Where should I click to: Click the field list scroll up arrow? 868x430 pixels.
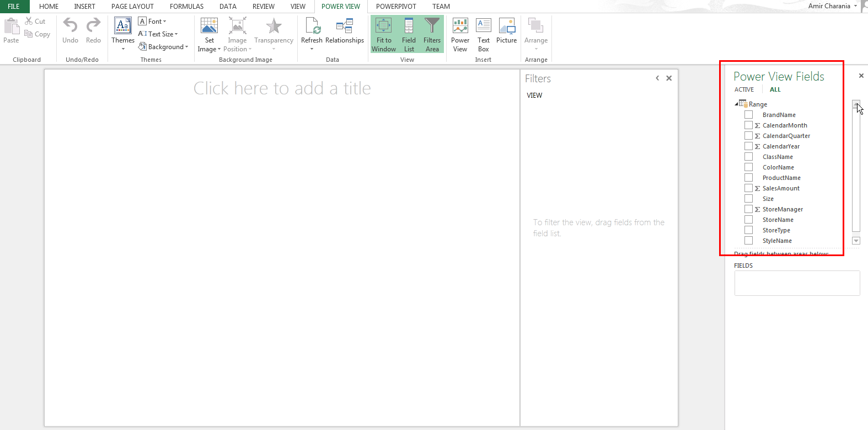[x=856, y=104]
